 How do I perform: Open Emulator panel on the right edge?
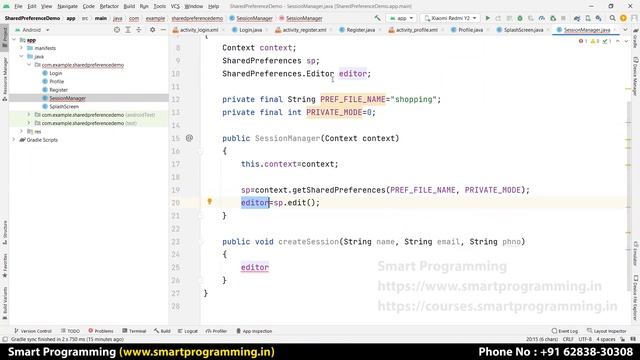(635, 253)
